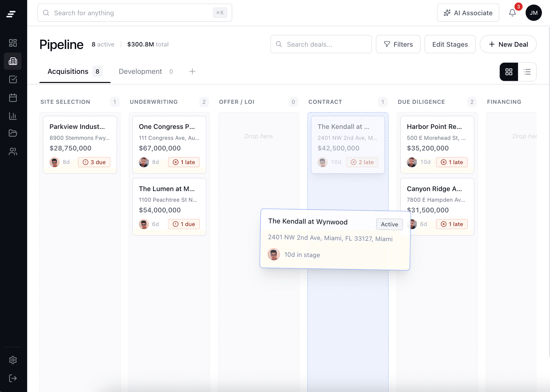Open the documents folder icon in sidebar

point(13,133)
